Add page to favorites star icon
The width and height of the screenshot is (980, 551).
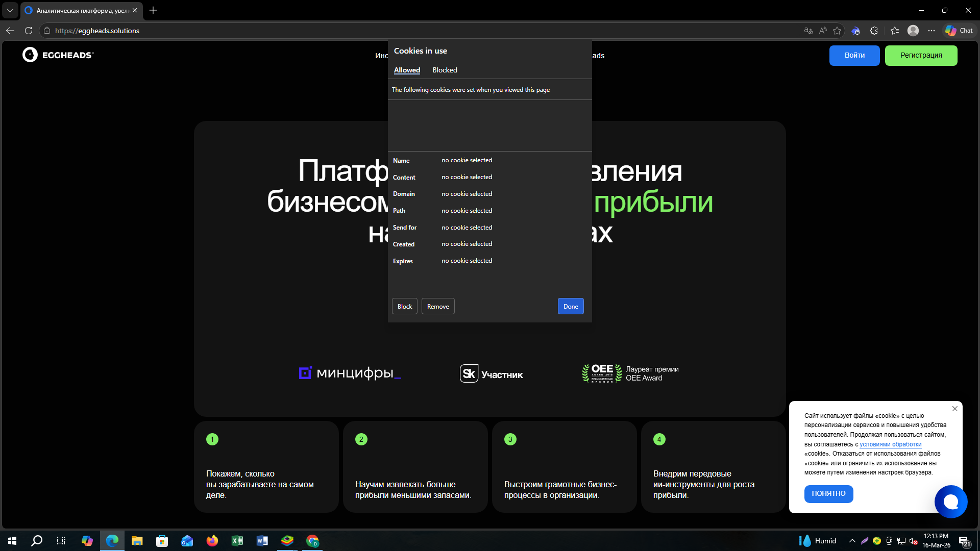837,31
